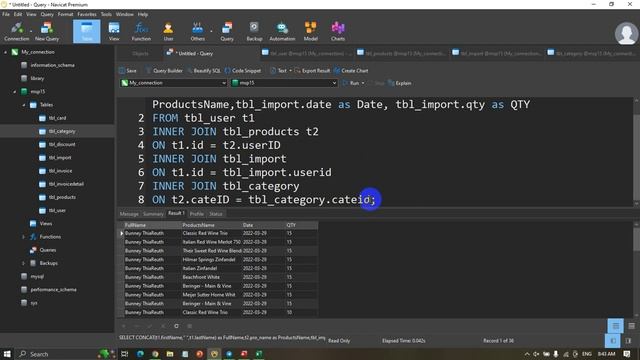
Task: Open the Charts toolbar icon
Action: point(338,31)
